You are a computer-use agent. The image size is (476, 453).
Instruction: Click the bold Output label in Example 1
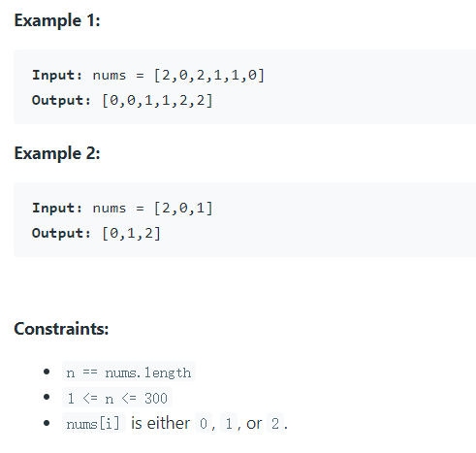(x=61, y=101)
